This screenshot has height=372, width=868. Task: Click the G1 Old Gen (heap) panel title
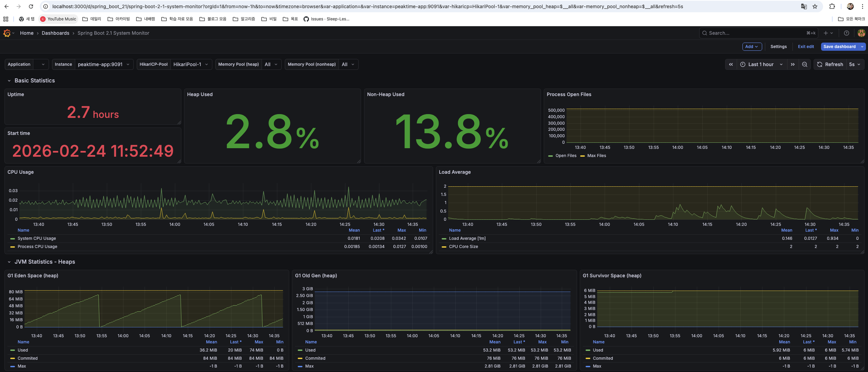click(316, 276)
